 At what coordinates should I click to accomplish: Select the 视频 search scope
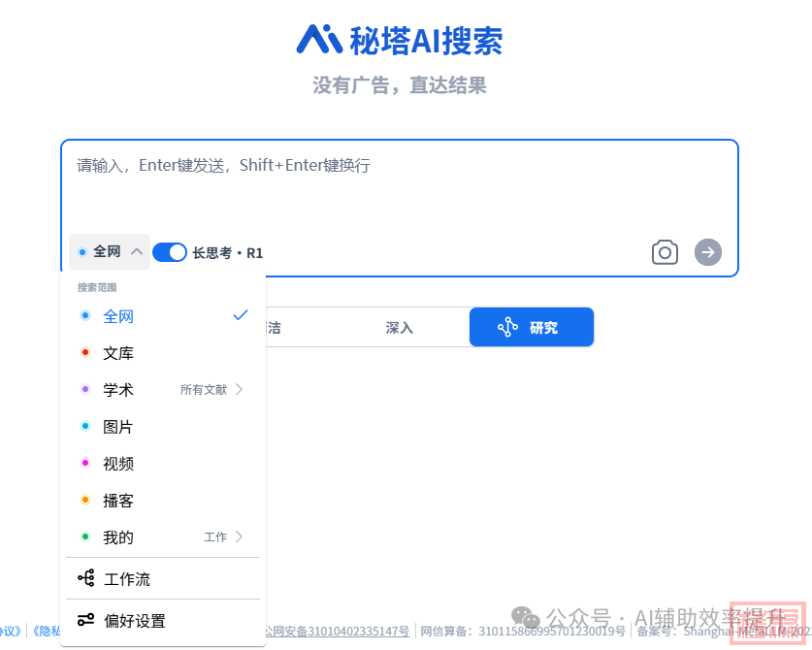118,464
